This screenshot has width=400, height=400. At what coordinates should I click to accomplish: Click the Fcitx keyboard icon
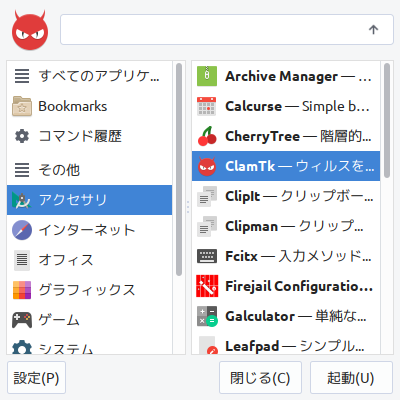pos(207,256)
